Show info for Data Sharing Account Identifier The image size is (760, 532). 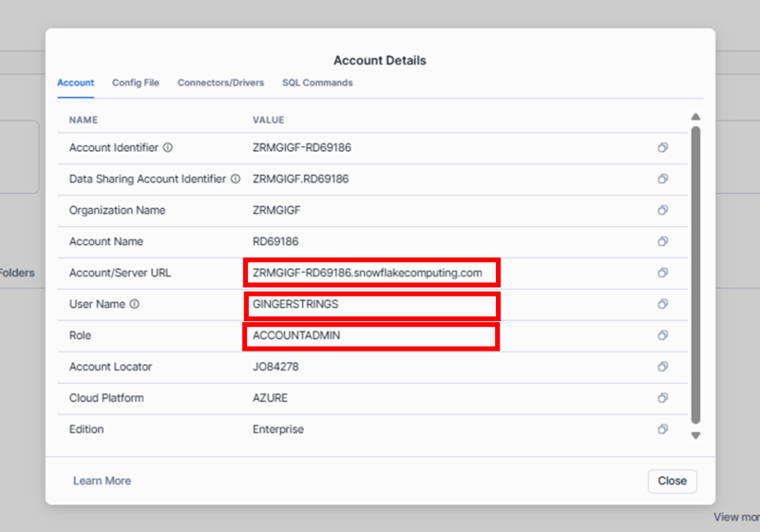click(236, 179)
